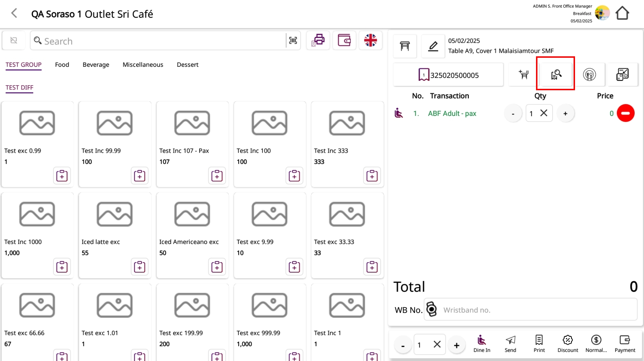Increase ABF Adult quantity with plus button
Screen dimensions: 644x361
tap(565, 113)
